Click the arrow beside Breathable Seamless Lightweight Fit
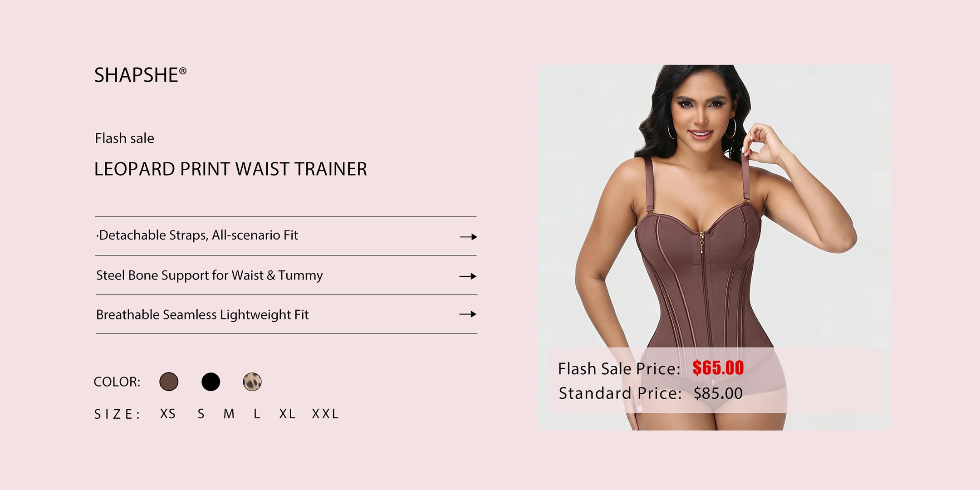 pos(468,314)
